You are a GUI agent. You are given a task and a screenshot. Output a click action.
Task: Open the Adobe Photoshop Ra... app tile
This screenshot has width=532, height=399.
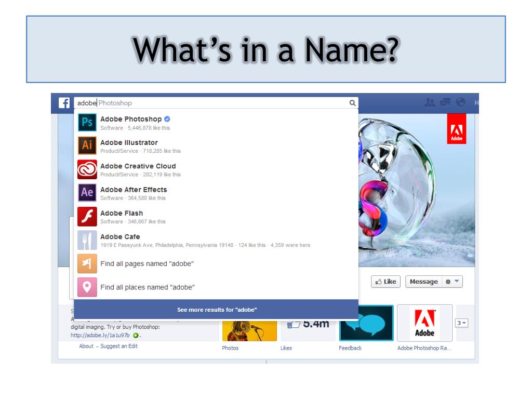point(425,323)
